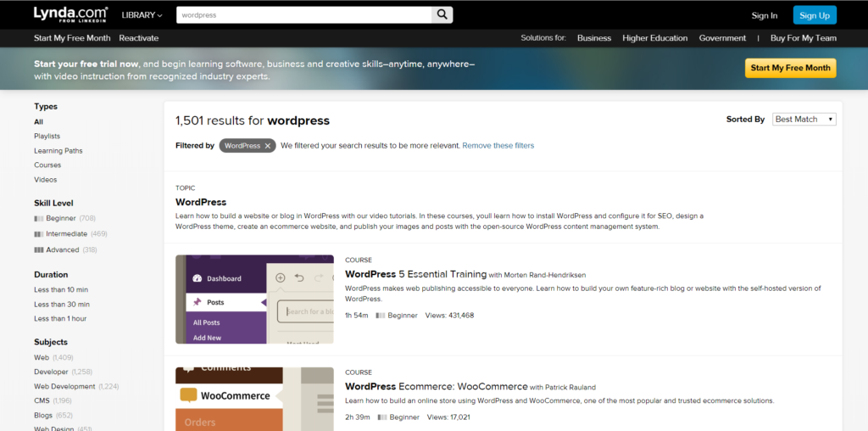Filter by Courses type

(x=47, y=165)
